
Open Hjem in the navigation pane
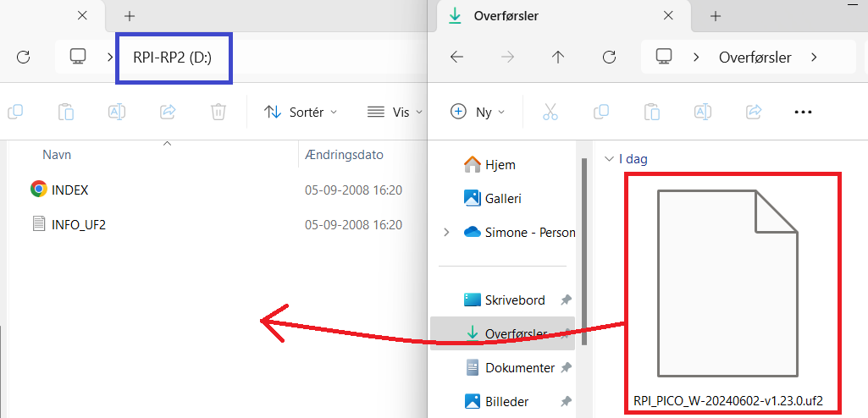pos(490,164)
